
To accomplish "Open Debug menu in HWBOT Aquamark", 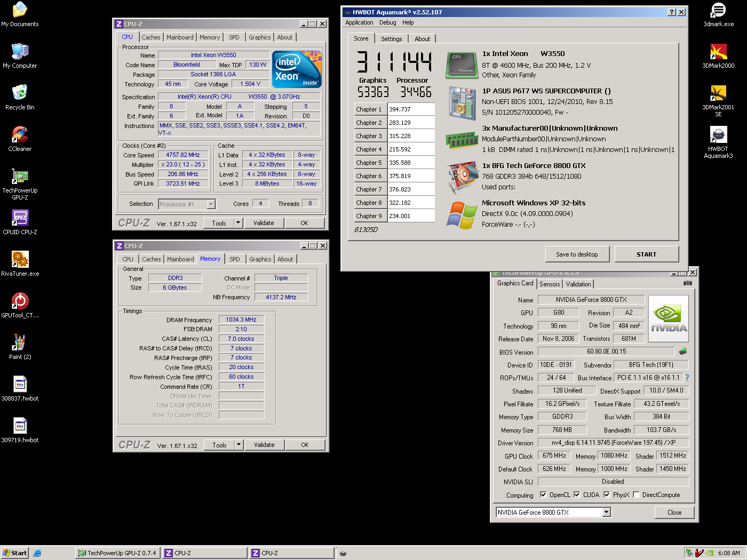I will tap(388, 22).
